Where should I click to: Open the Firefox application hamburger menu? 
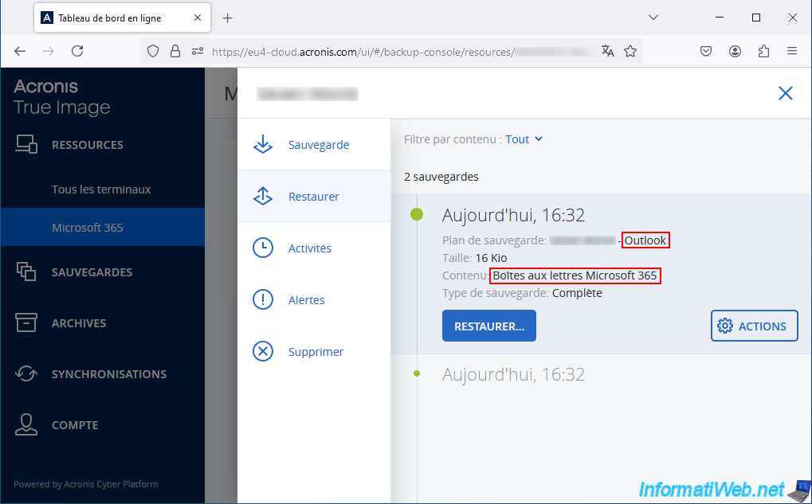pos(792,51)
